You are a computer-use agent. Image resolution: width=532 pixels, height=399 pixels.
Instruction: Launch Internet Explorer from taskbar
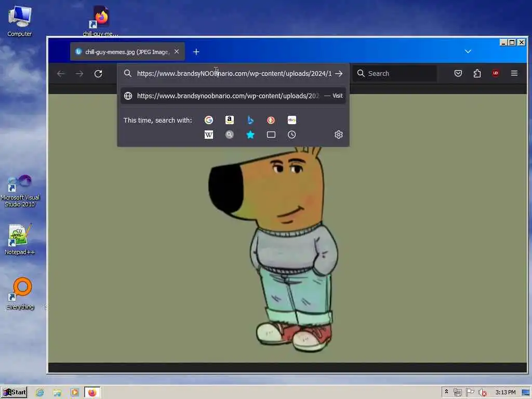pyautogui.click(x=40, y=393)
